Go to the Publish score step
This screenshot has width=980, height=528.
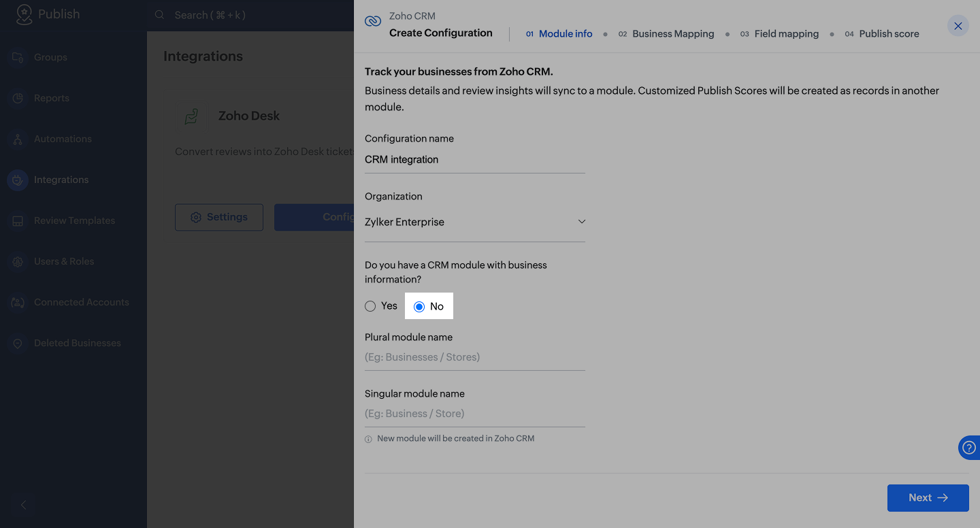tap(882, 33)
